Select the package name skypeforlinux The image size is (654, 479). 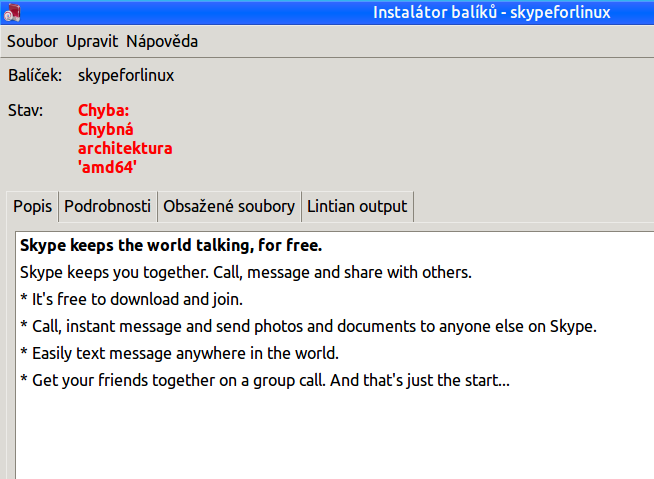[126, 76]
